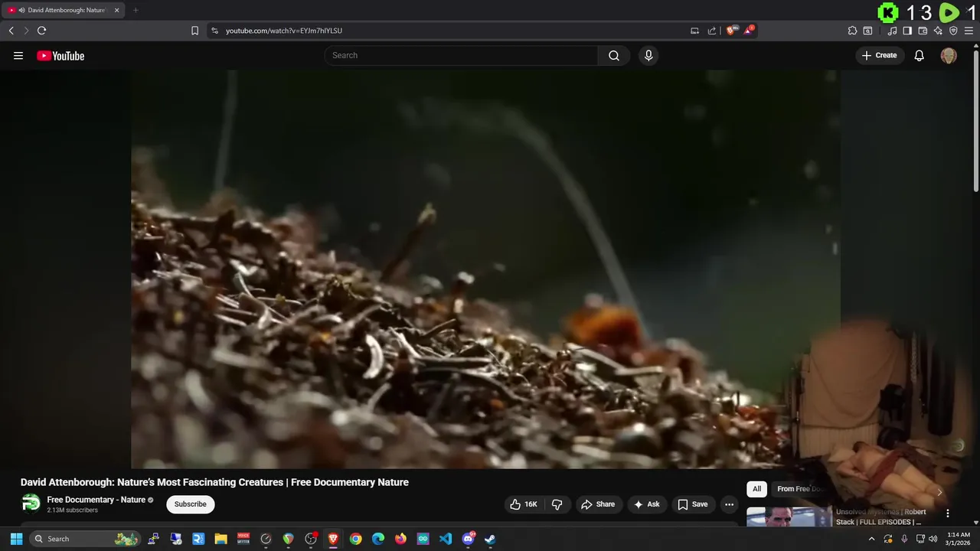The width and height of the screenshot is (980, 551).
Task: Open the YouTube account avatar menu
Action: 949,55
